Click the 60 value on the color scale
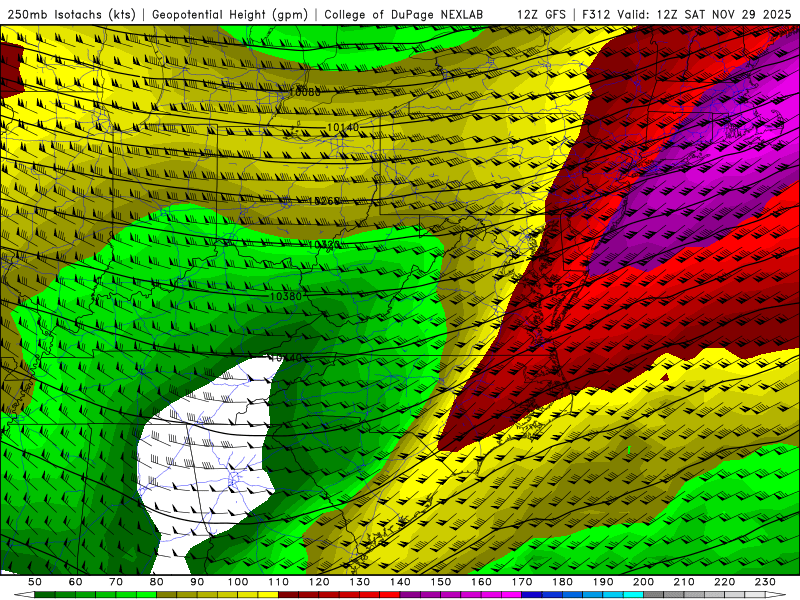800x600 pixels. pyautogui.click(x=75, y=582)
